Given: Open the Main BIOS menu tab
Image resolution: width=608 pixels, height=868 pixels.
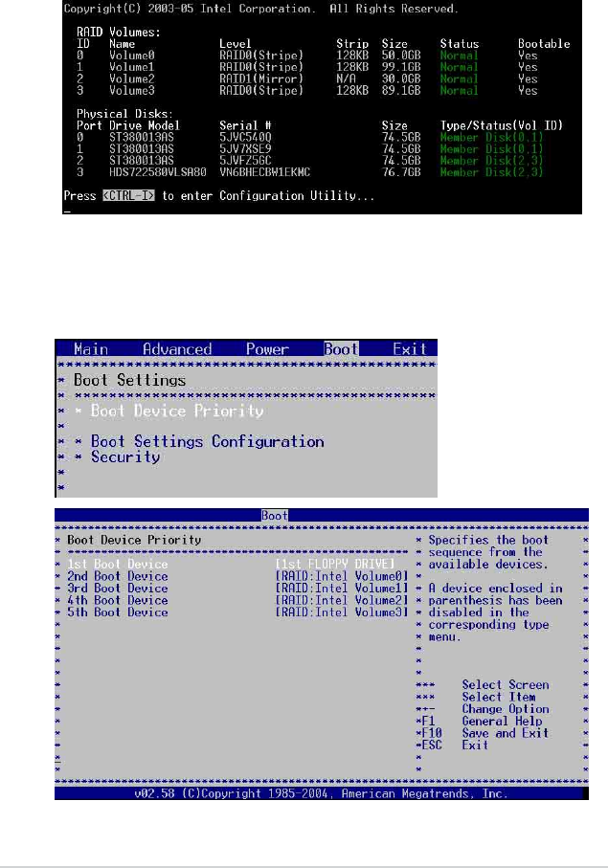Looking at the screenshot, I should 91,348.
